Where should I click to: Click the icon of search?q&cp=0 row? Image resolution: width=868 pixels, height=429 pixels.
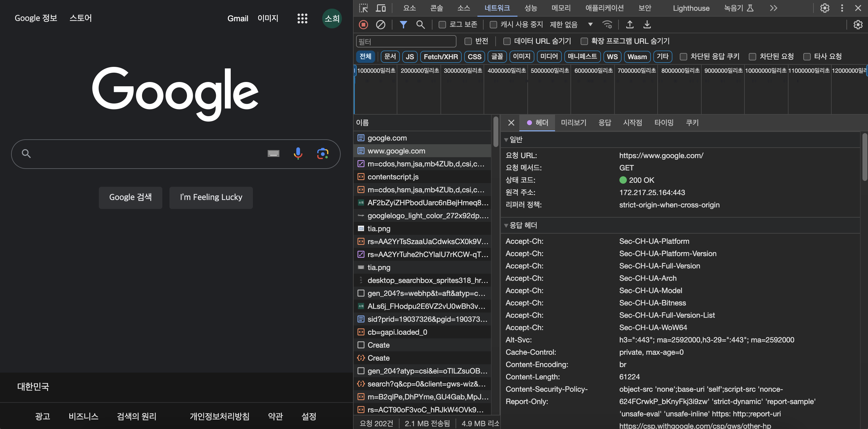pyautogui.click(x=361, y=384)
